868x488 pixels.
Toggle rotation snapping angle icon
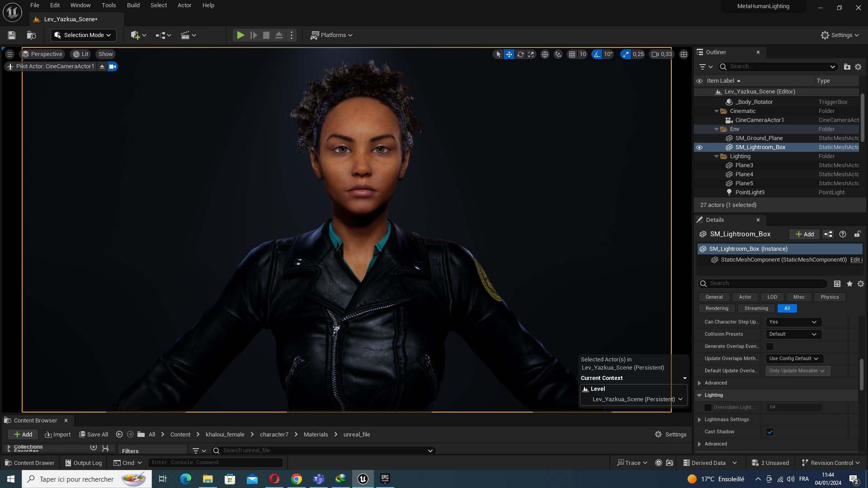click(597, 54)
